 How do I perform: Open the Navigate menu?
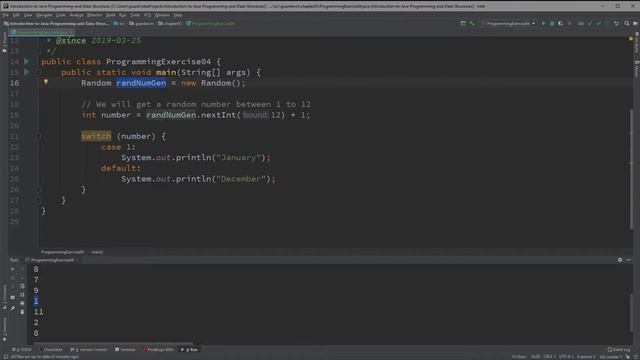pyautogui.click(x=44, y=15)
